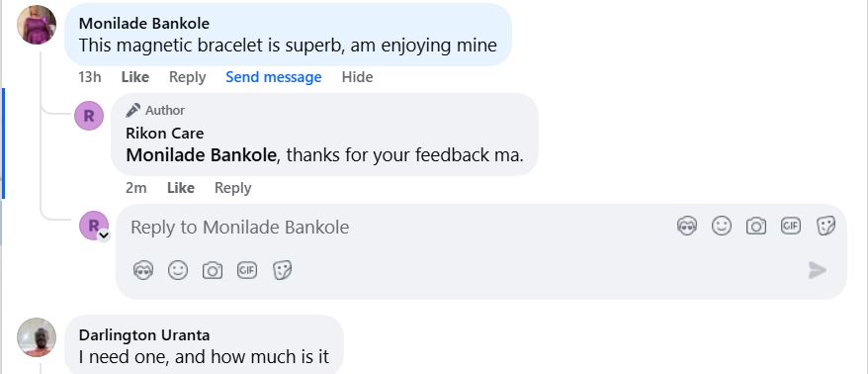Open GIF picker in bottom icon row
The image size is (868, 374).
point(247,270)
